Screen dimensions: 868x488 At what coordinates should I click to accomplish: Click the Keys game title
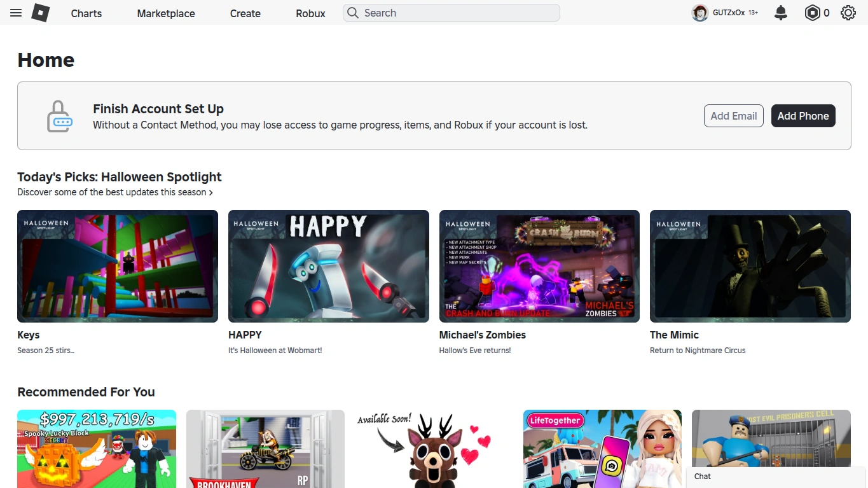(29, 335)
